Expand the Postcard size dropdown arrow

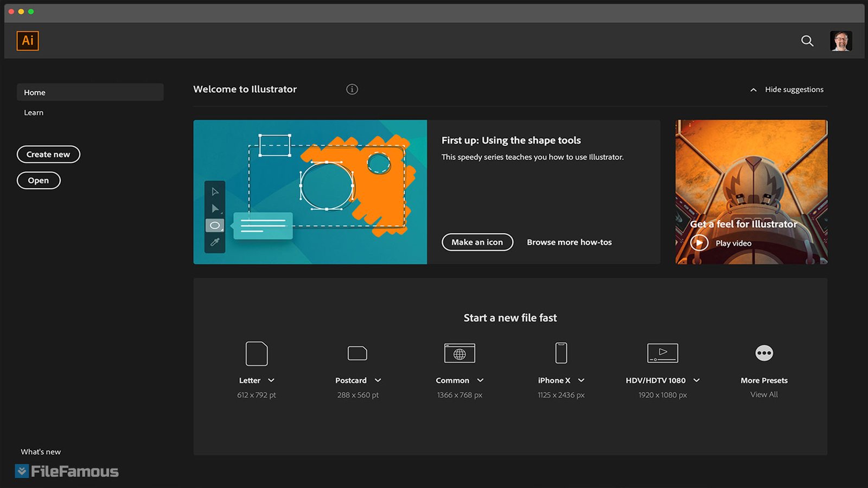coord(378,380)
